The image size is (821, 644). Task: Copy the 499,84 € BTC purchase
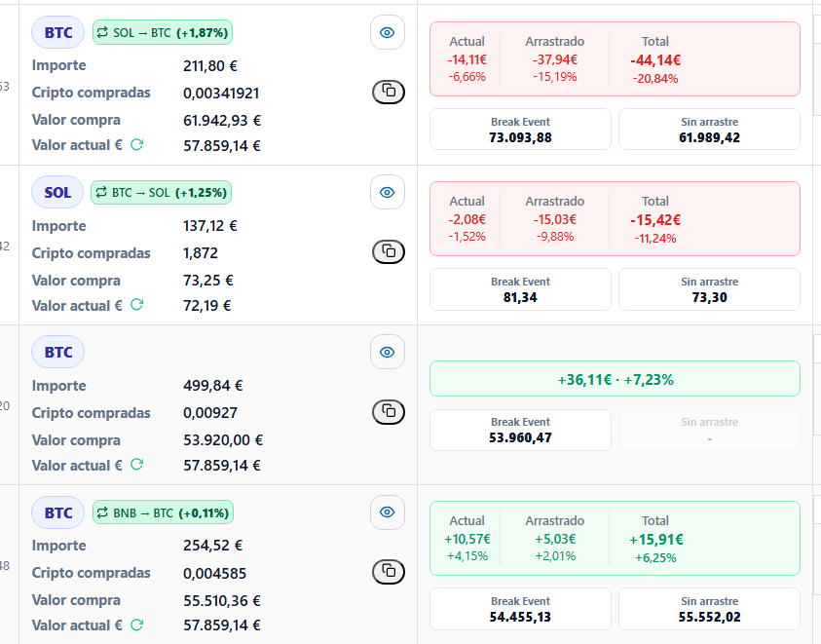[389, 411]
